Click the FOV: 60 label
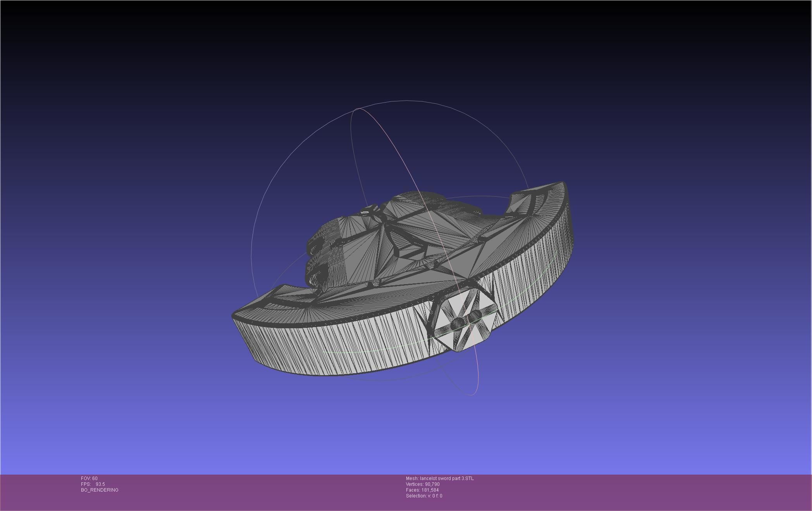 pyautogui.click(x=89, y=478)
